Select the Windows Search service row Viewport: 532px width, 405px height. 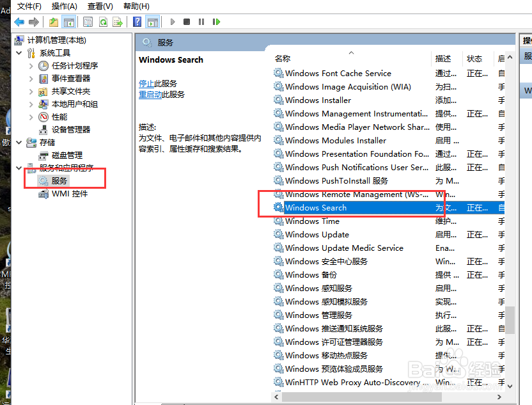(389, 208)
